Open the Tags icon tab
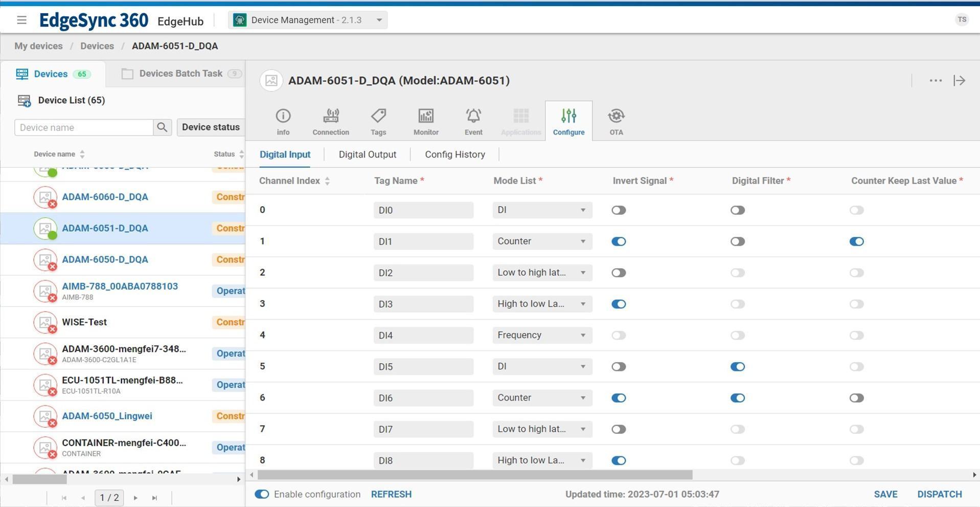Viewport: 980px width, 507px height. (x=378, y=121)
